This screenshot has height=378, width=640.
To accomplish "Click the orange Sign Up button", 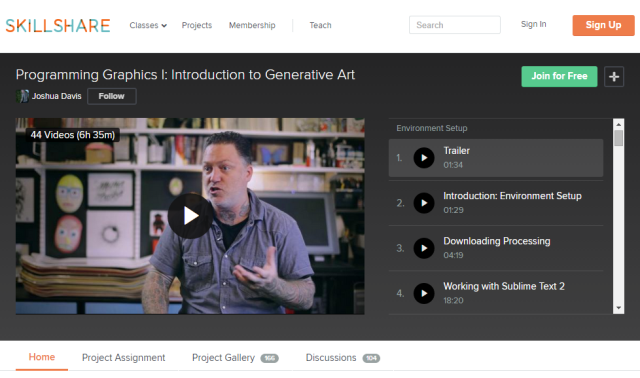I will click(x=603, y=25).
